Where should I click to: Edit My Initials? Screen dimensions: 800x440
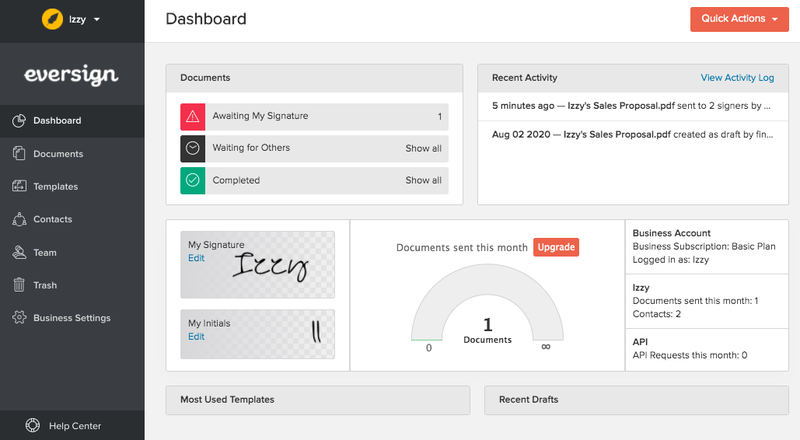coord(196,337)
